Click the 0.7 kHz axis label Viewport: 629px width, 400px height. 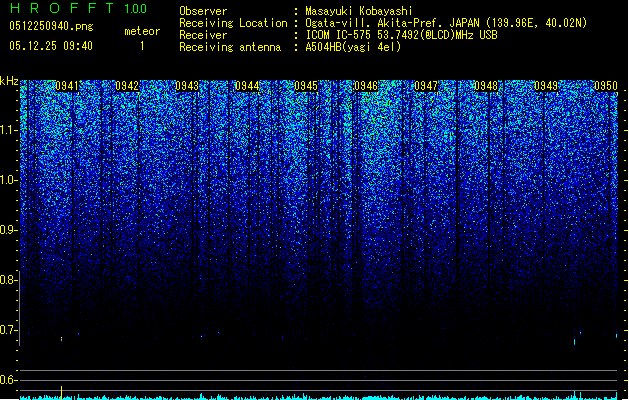coord(8,330)
